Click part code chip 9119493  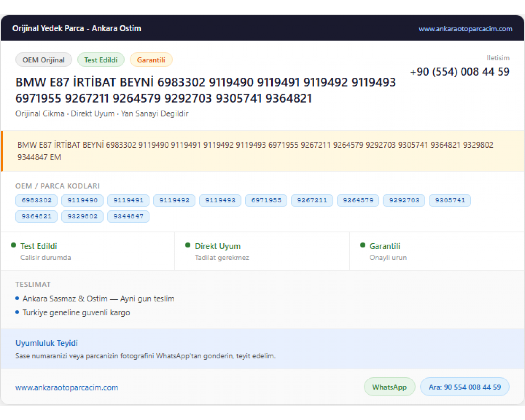(x=220, y=200)
